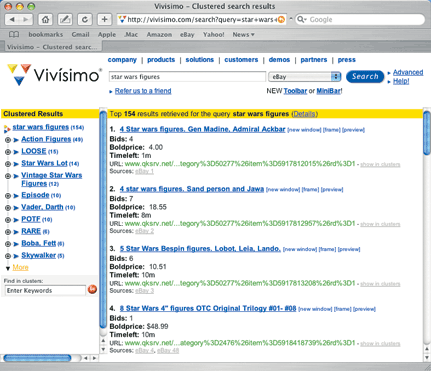Click the star wars search query field

point(187,77)
